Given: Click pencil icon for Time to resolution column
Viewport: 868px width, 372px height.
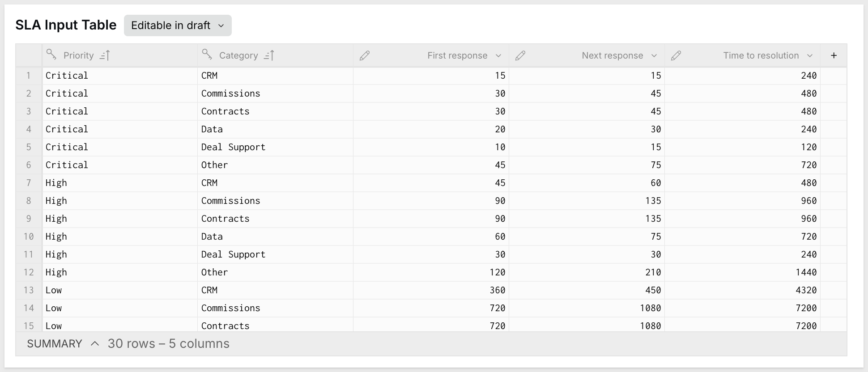Looking at the screenshot, I should click(676, 55).
